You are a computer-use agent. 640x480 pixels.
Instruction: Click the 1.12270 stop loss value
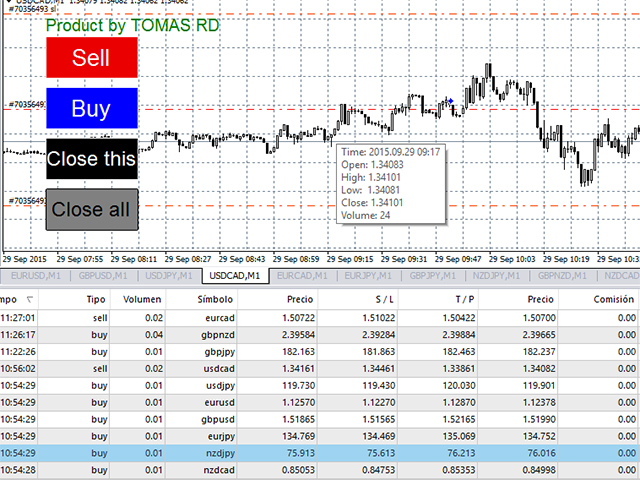point(378,402)
